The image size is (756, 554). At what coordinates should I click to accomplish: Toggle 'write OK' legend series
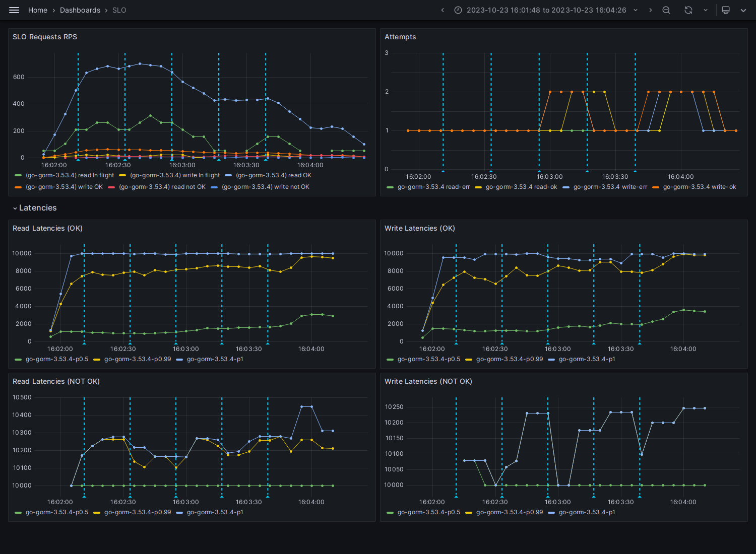point(64,187)
